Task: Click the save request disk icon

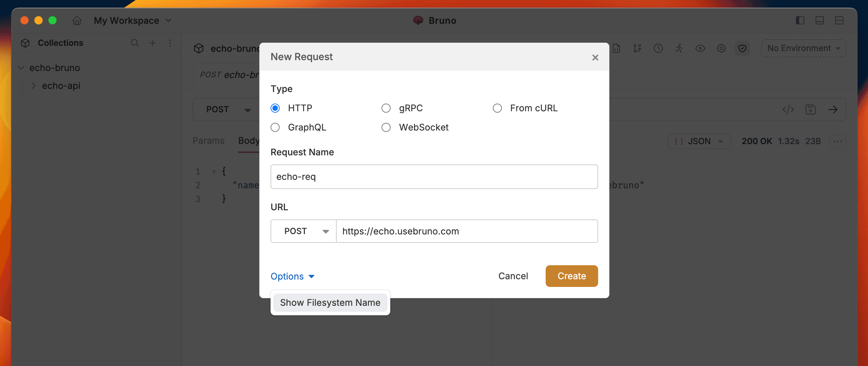Action: tap(811, 110)
